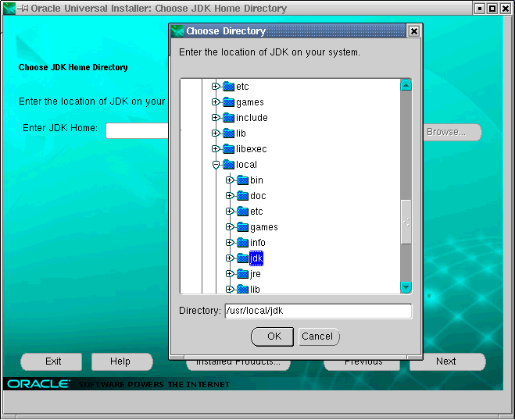Expand the info folder node

230,243
